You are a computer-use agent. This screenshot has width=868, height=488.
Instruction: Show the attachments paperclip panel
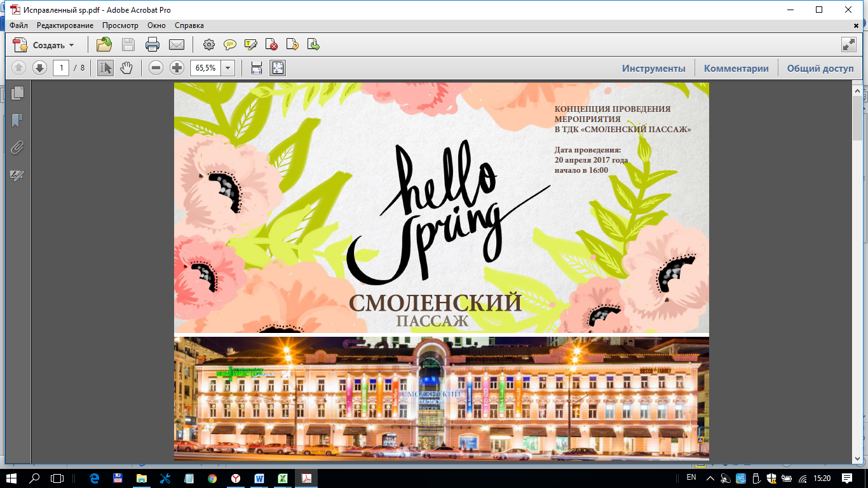(17, 147)
